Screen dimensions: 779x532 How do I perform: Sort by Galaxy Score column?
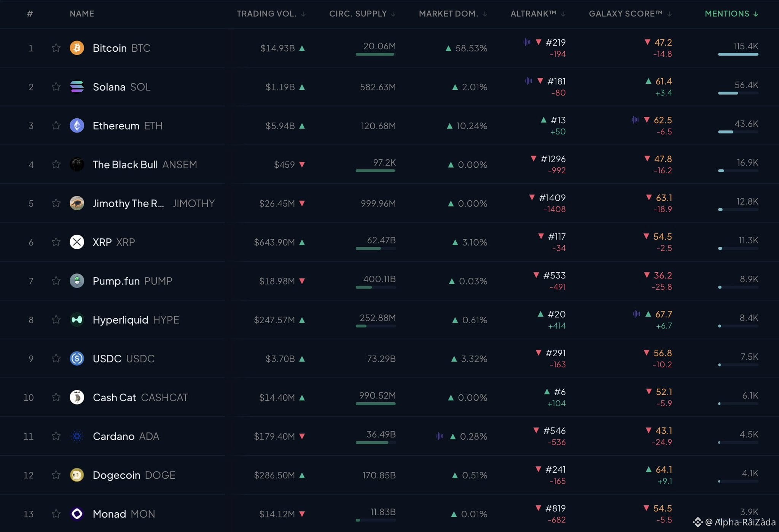630,14
